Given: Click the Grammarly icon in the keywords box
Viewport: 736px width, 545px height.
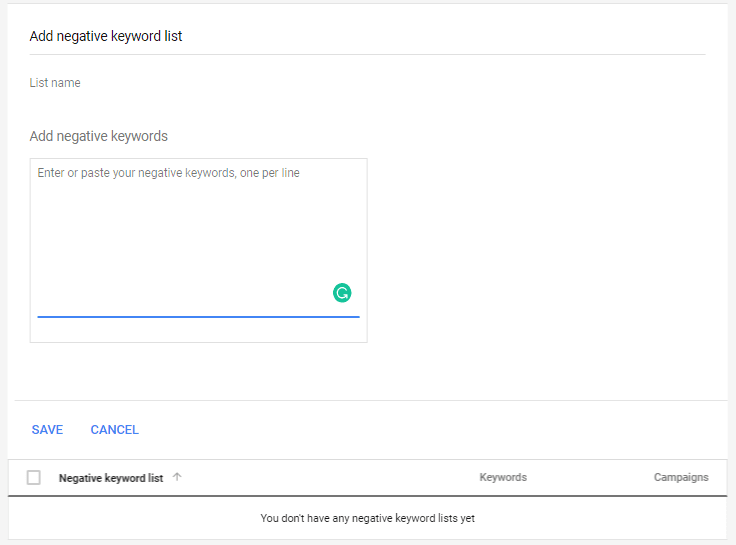Looking at the screenshot, I should (342, 293).
